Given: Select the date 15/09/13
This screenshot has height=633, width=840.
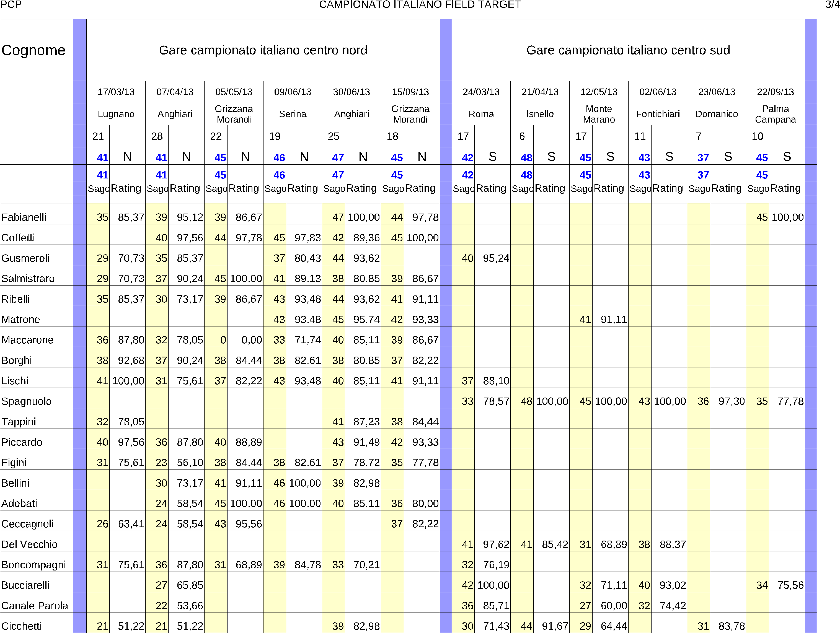Looking at the screenshot, I should (x=410, y=92).
